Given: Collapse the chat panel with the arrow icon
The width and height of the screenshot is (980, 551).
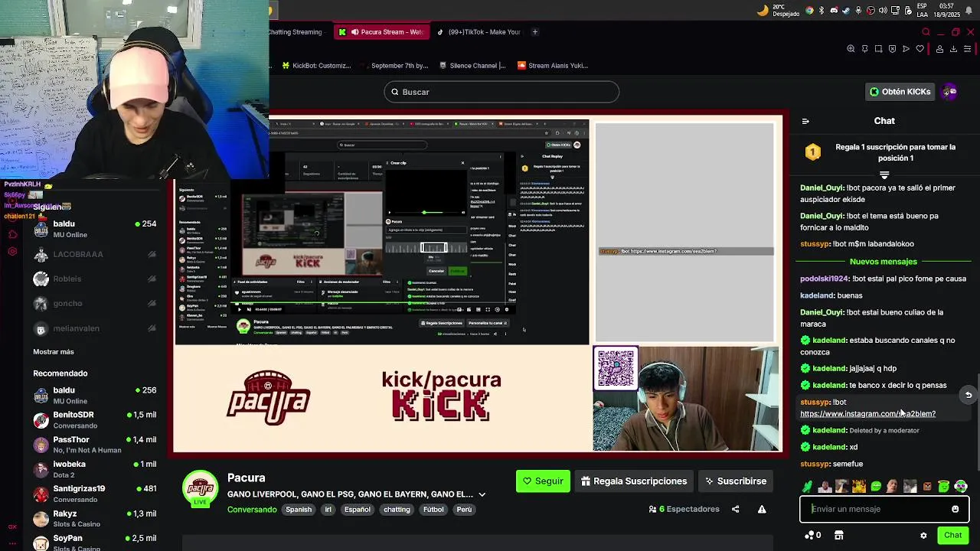Looking at the screenshot, I should (805, 121).
